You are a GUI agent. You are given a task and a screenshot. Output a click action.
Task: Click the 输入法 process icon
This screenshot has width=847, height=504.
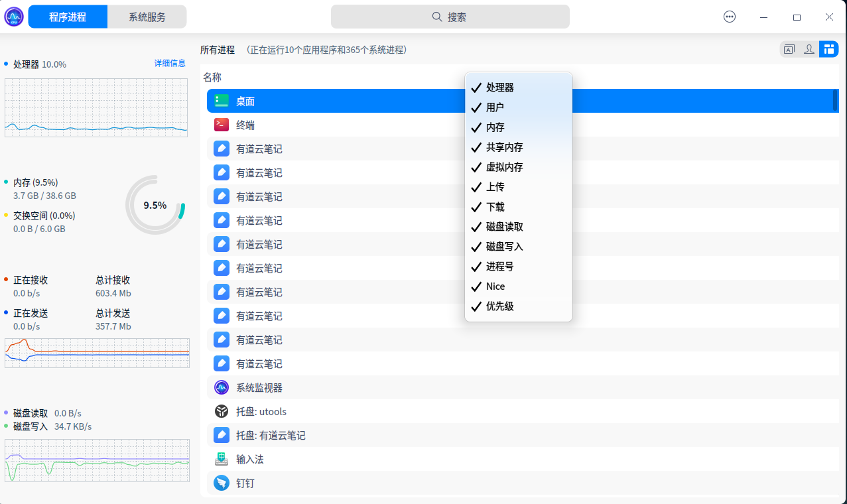click(x=222, y=459)
